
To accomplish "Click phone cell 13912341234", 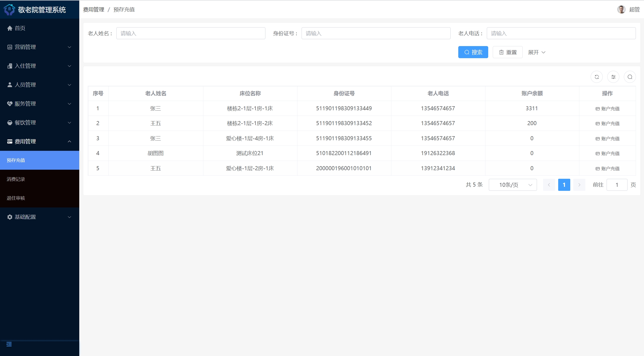I will click(438, 168).
